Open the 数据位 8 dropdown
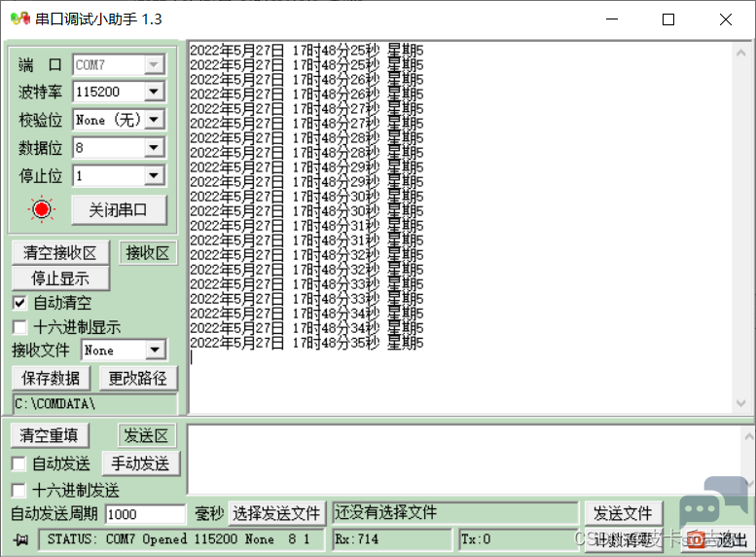 [154, 147]
